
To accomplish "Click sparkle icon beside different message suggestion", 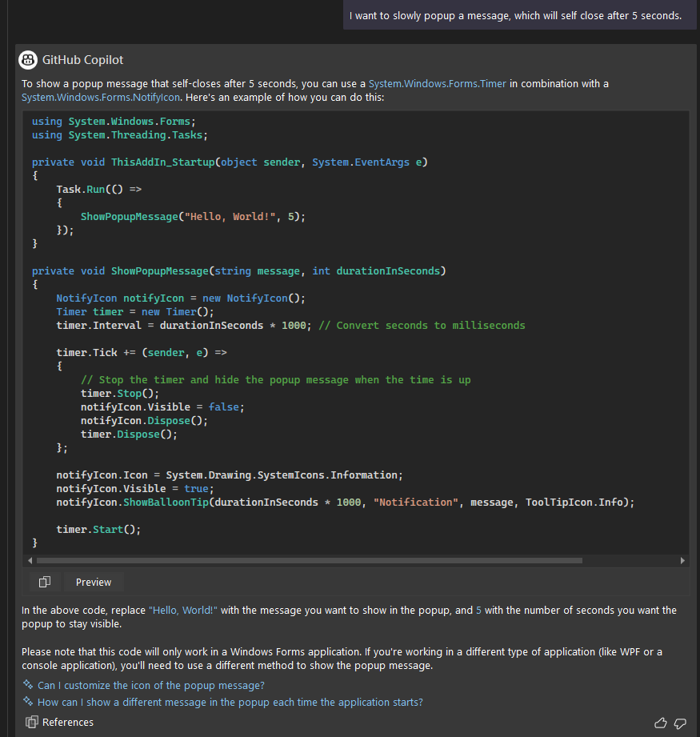I will [28, 701].
